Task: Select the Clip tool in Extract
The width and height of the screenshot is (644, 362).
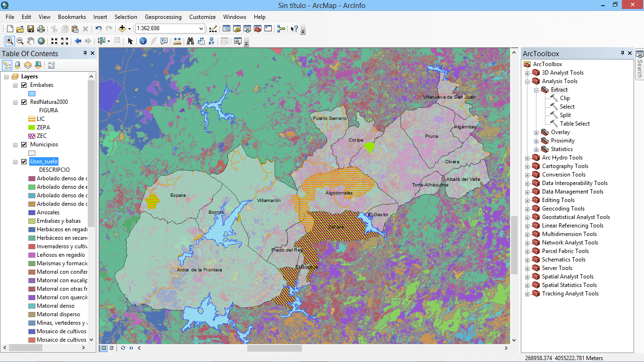Action: tap(565, 98)
